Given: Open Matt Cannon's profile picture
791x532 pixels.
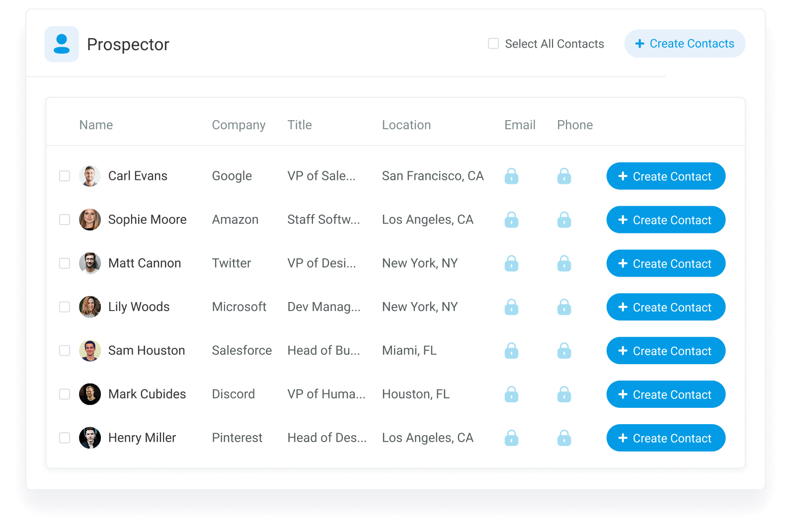Looking at the screenshot, I should 90,263.
